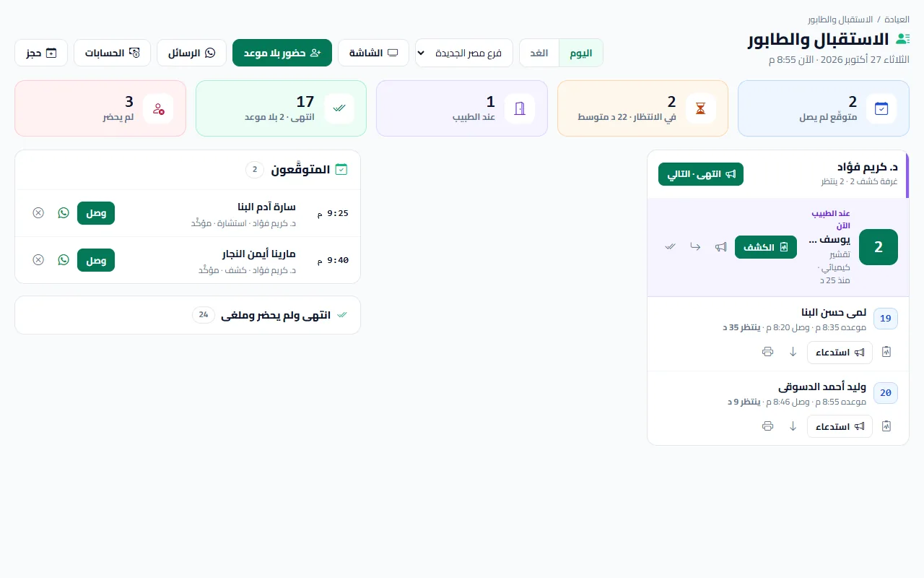Open العيادة breadcrumb link

pyautogui.click(x=897, y=20)
